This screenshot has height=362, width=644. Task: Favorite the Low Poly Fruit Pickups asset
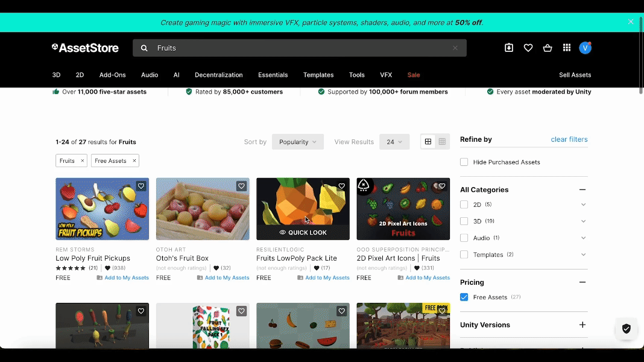[x=141, y=186]
